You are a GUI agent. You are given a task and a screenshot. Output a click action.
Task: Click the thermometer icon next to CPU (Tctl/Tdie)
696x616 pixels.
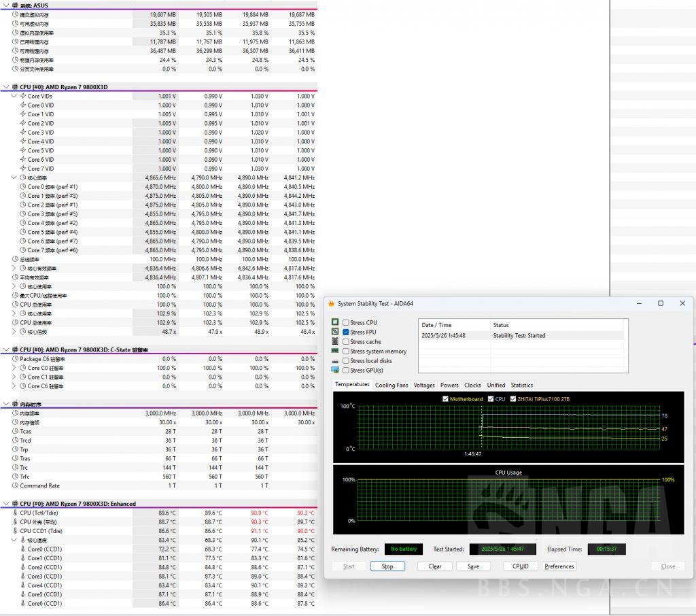(14, 513)
